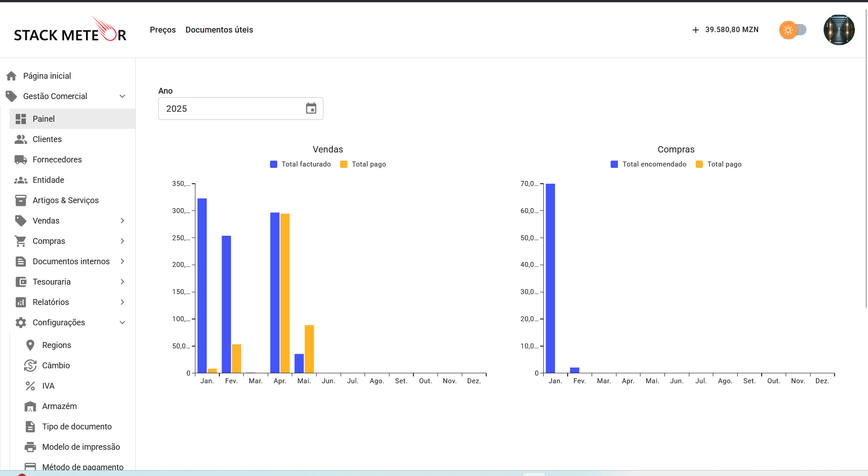This screenshot has height=476, width=868.
Task: Toggle Total facturado series in Vendas legend
Action: tap(300, 164)
